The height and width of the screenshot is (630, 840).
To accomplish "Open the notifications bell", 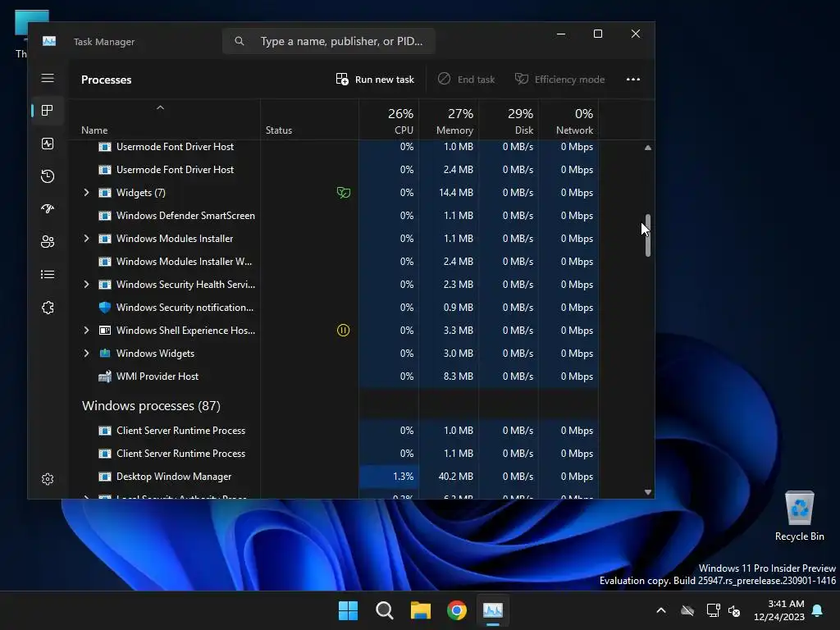I will tap(818, 610).
